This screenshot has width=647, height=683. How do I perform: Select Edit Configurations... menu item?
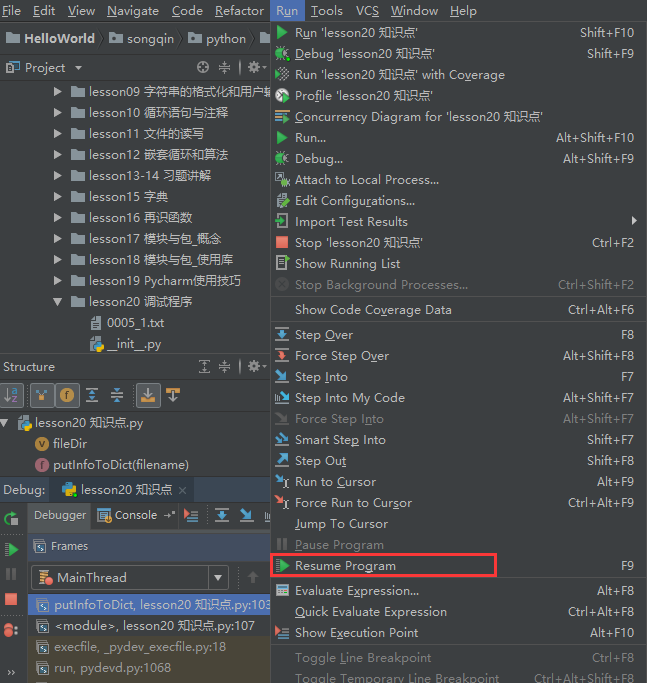tap(458, 201)
